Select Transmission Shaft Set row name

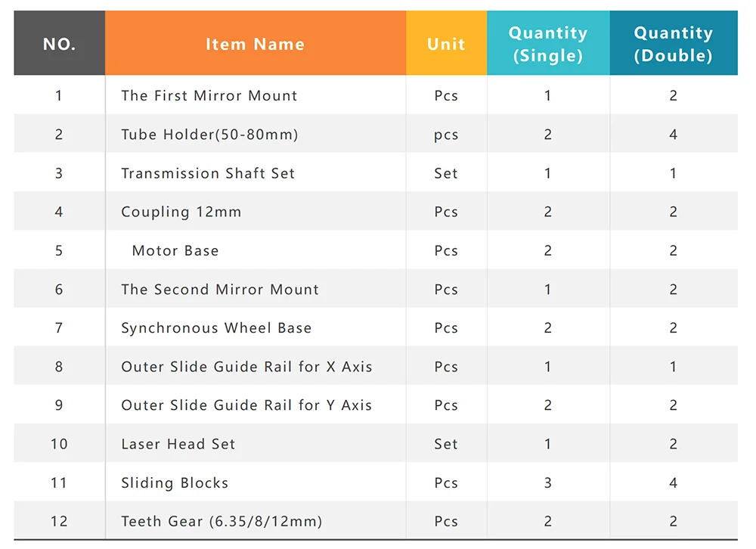point(208,173)
